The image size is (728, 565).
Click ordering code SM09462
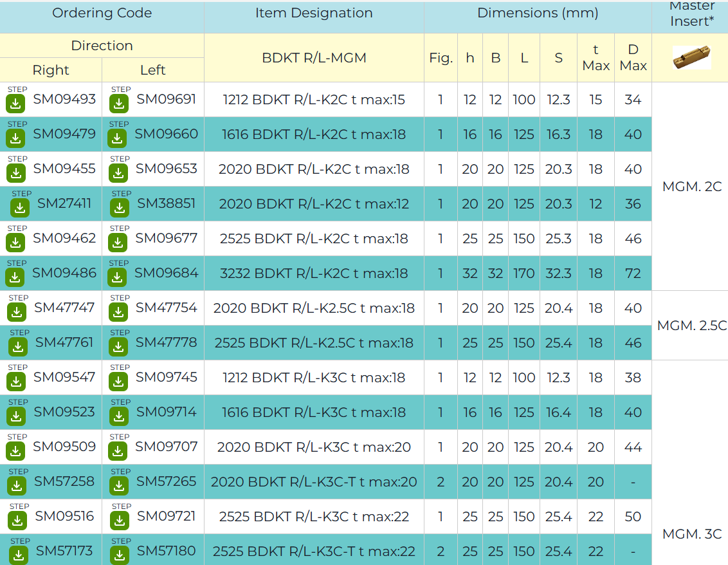coord(64,239)
